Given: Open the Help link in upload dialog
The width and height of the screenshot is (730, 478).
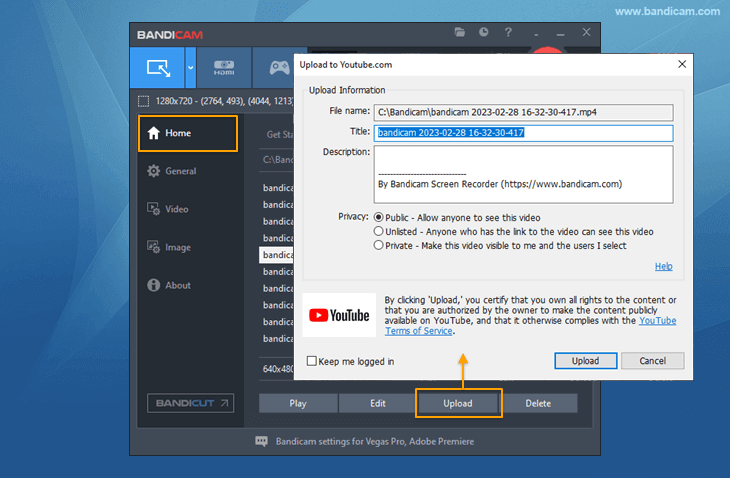Looking at the screenshot, I should pyautogui.click(x=663, y=266).
